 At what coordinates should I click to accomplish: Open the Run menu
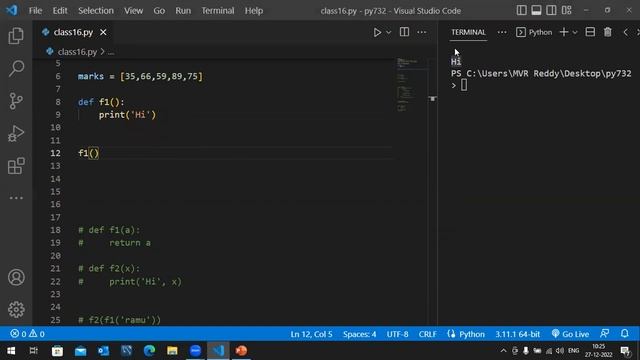point(183,11)
